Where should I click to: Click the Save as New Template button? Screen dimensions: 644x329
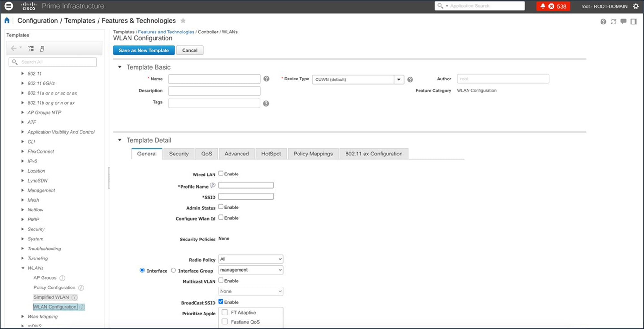coord(144,50)
